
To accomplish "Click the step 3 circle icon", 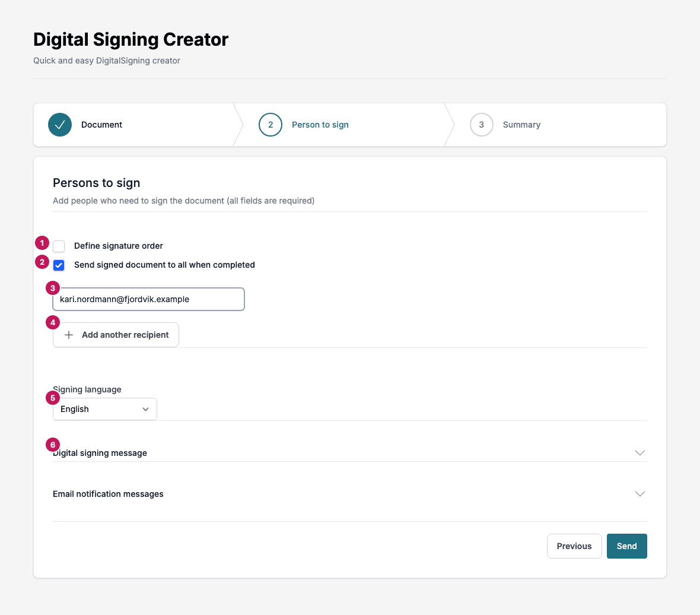I will pyautogui.click(x=481, y=125).
